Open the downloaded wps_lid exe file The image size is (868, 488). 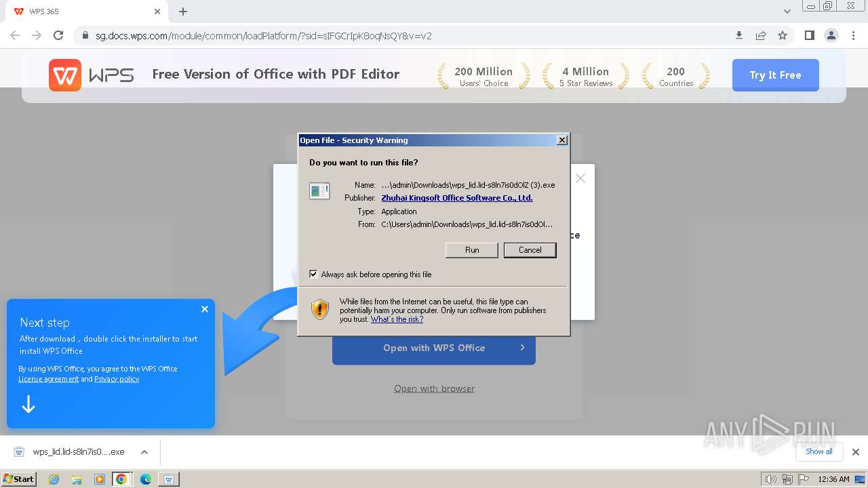[x=79, y=452]
